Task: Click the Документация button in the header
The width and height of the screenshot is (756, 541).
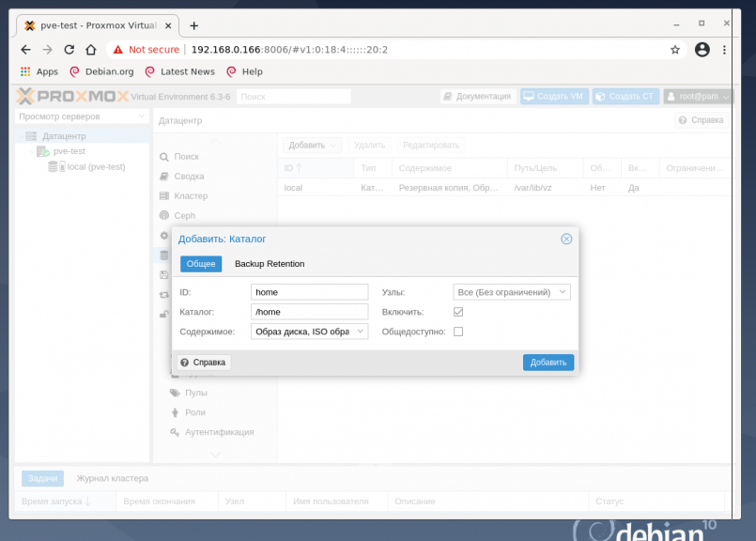Action: 480,96
